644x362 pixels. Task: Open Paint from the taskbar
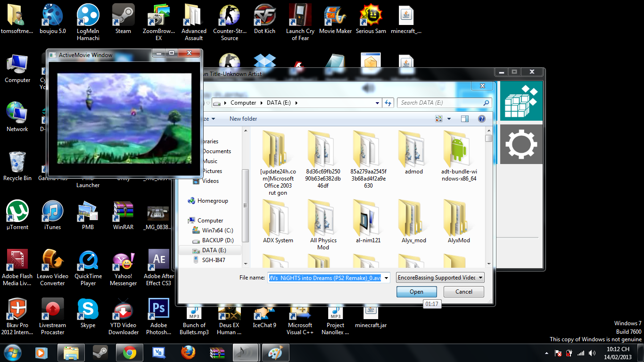click(276, 352)
